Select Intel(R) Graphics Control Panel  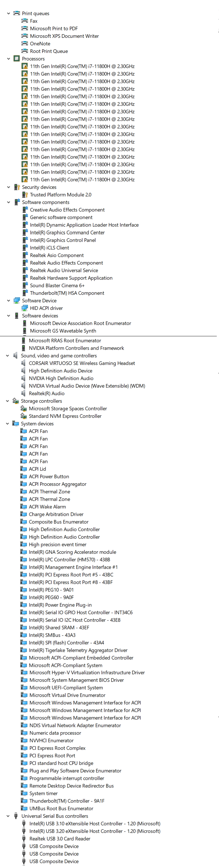(x=63, y=240)
